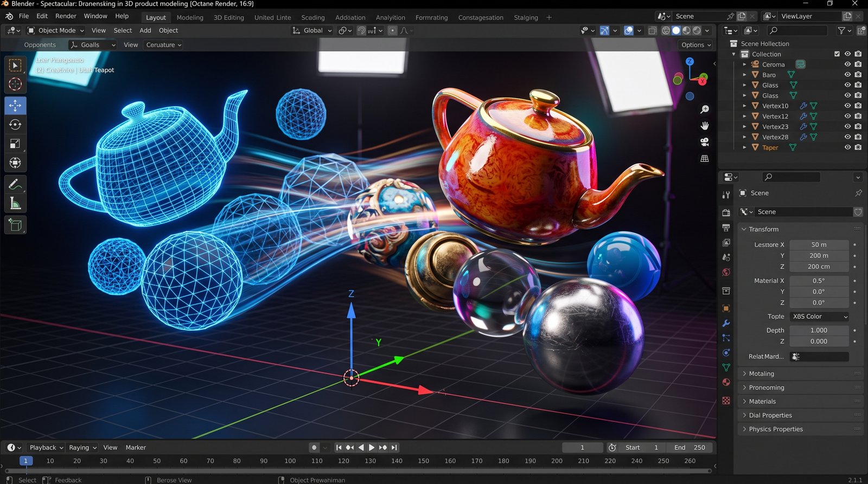
Task: Choose the Transform tool
Action: [x=15, y=163]
